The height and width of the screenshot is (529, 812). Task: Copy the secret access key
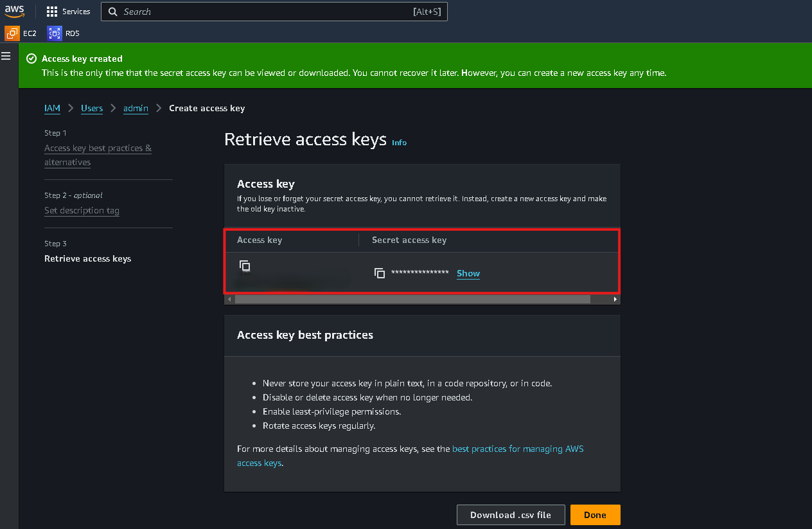pyautogui.click(x=380, y=273)
